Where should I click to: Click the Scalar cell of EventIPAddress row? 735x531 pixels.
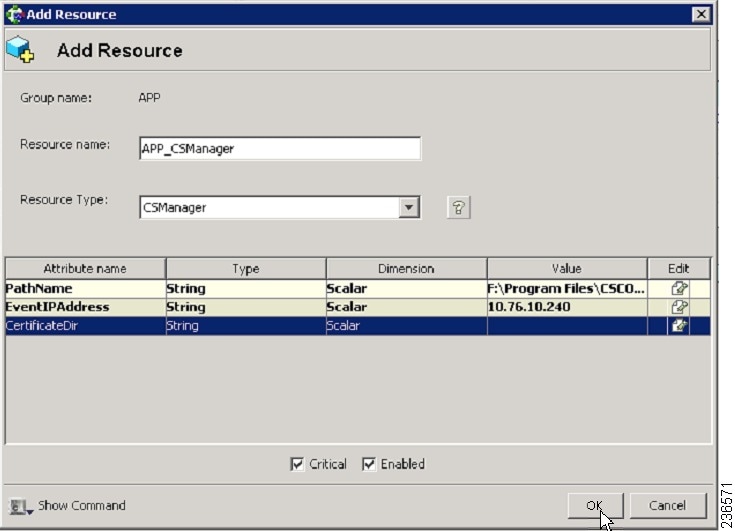[x=406, y=307]
